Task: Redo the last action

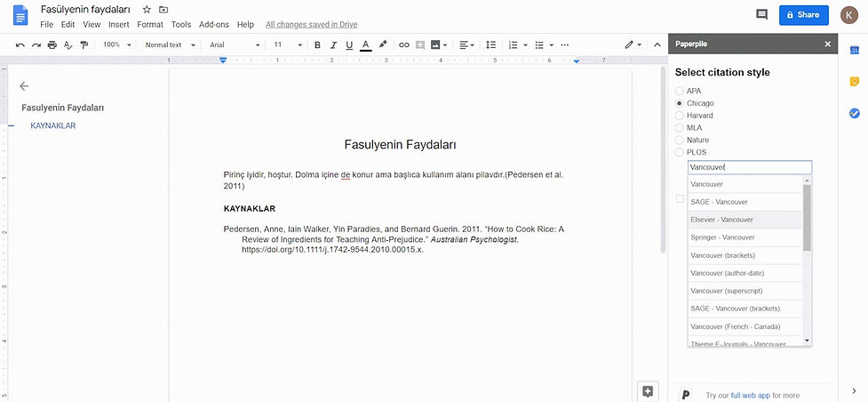Action: [36, 44]
